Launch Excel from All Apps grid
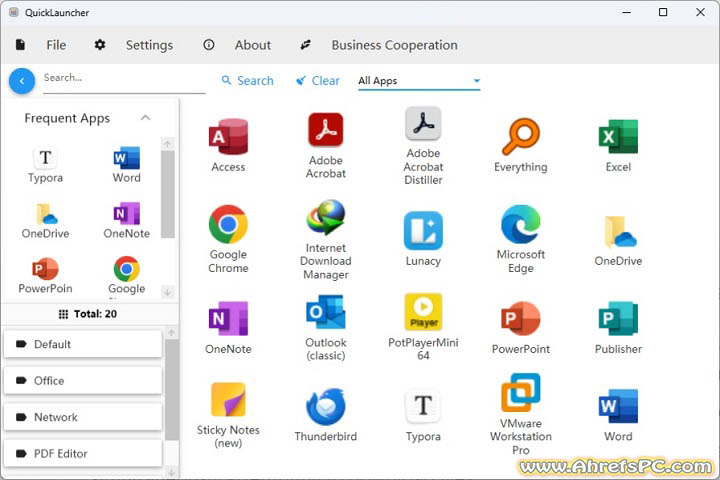This screenshot has width=720, height=480. coord(618,145)
